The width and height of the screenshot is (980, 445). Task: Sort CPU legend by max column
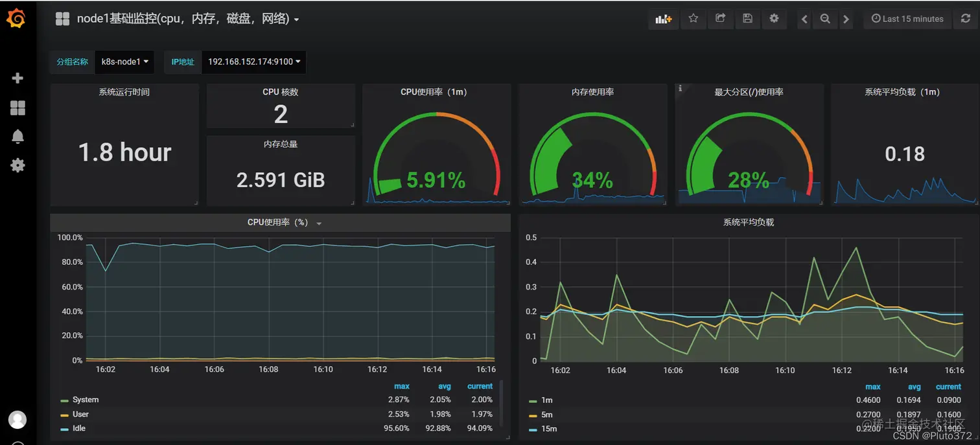(402, 386)
